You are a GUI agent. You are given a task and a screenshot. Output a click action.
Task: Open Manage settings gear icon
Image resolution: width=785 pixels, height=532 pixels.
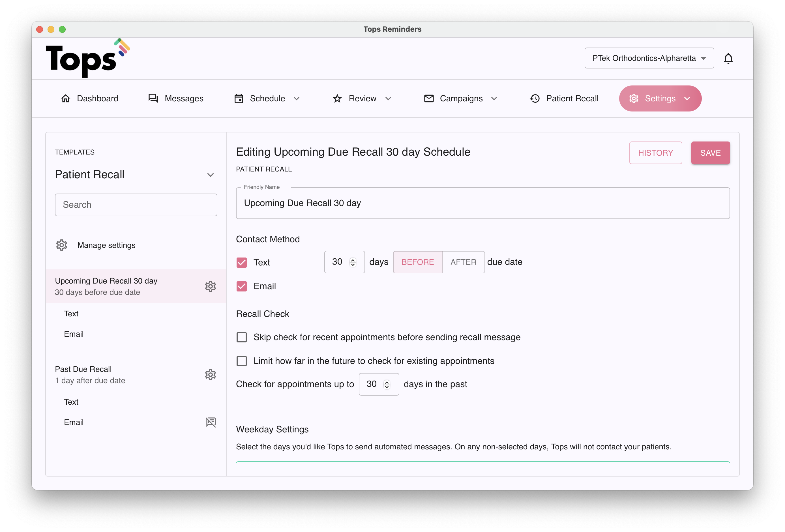[x=61, y=245]
